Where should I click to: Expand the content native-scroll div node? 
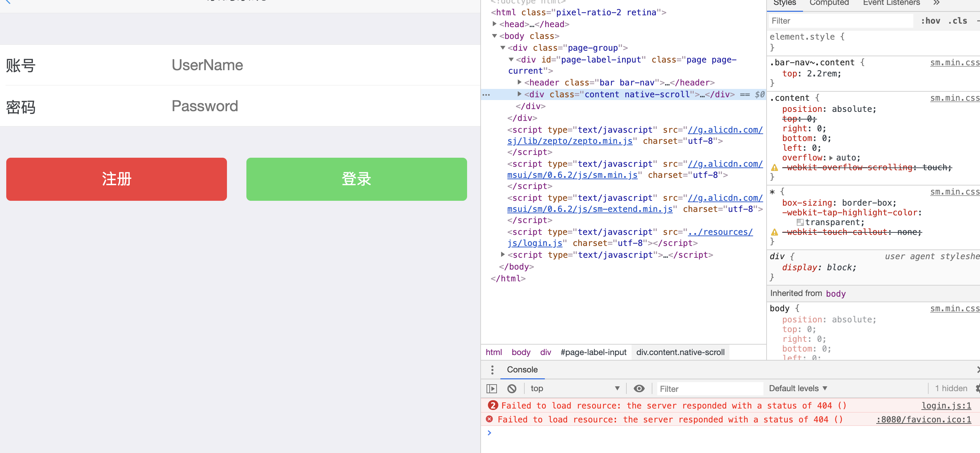pos(519,94)
